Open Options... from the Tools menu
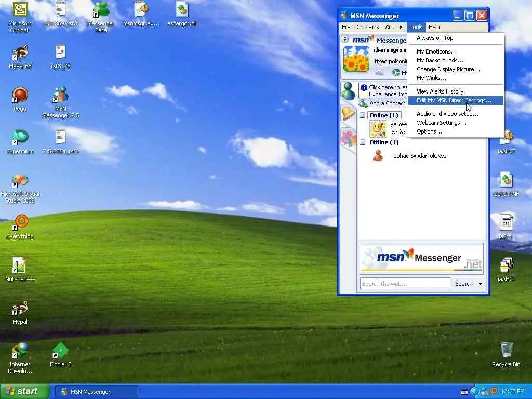Screen dimensions: 532x399 pos(455,131)
